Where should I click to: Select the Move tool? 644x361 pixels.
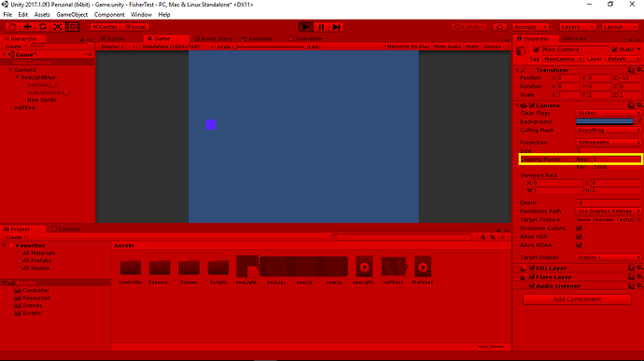(27, 27)
